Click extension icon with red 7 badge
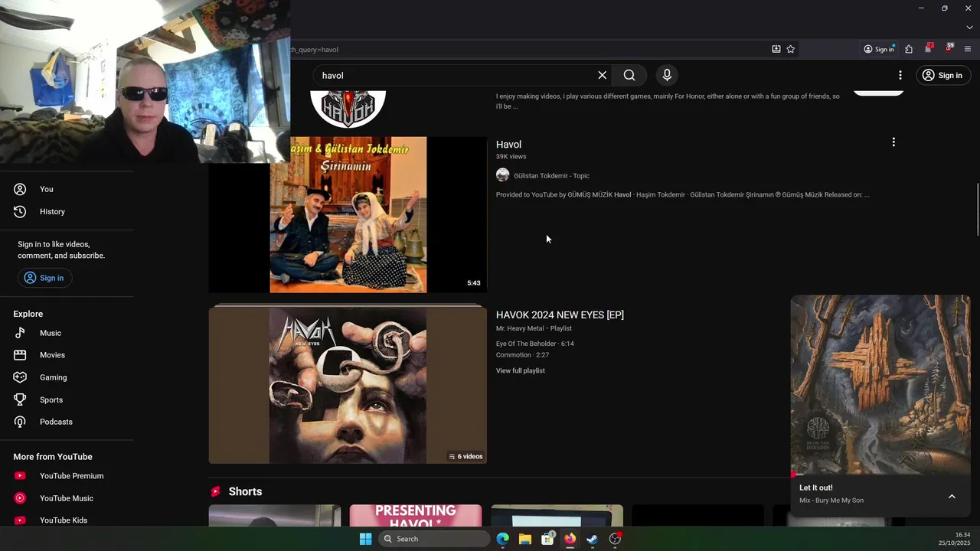This screenshot has width=980, height=551. [929, 48]
